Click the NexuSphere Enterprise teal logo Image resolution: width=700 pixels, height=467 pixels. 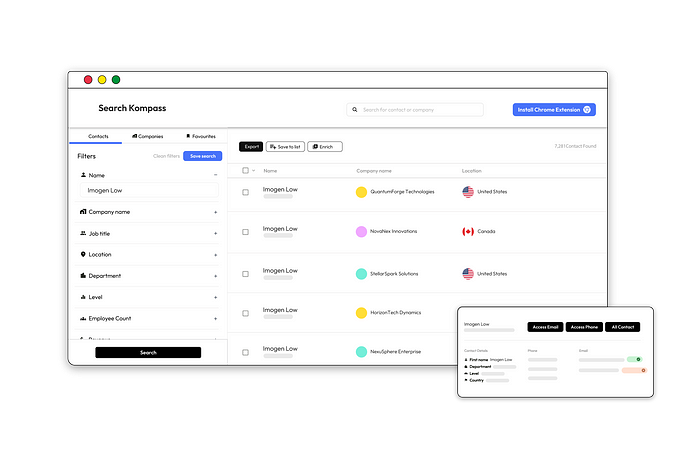[361, 351]
